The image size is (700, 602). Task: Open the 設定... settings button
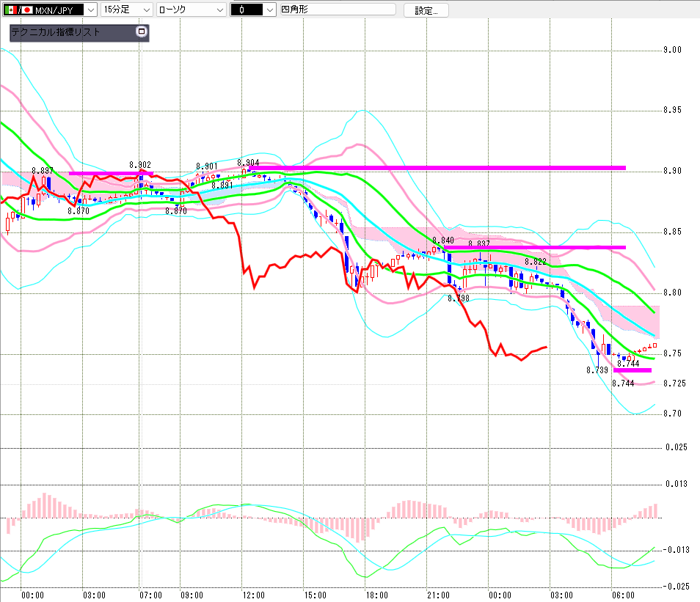pyautogui.click(x=426, y=10)
